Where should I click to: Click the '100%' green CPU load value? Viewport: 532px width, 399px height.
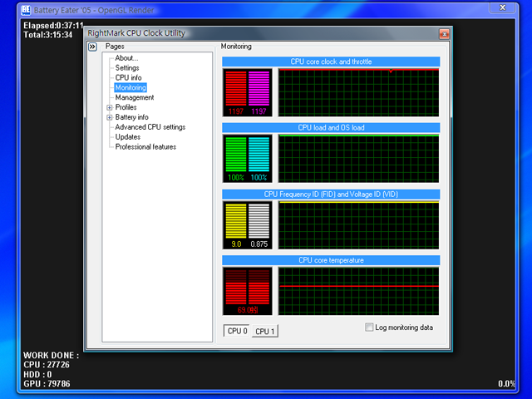coord(236,177)
